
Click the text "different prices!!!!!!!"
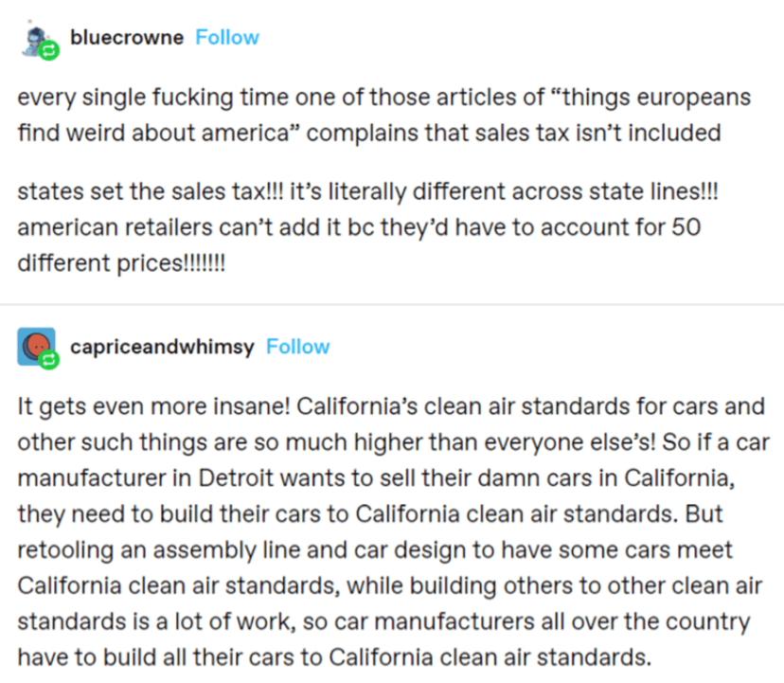[x=121, y=263]
